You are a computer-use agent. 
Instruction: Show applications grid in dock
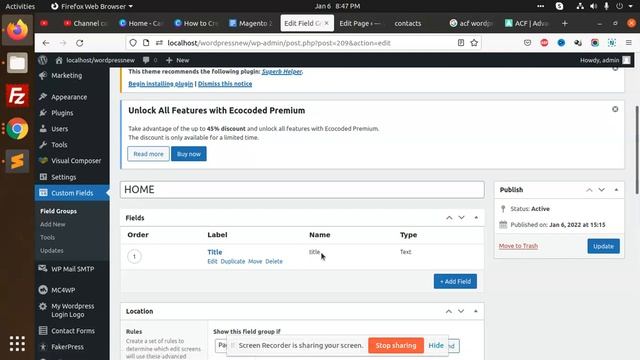pos(17,344)
